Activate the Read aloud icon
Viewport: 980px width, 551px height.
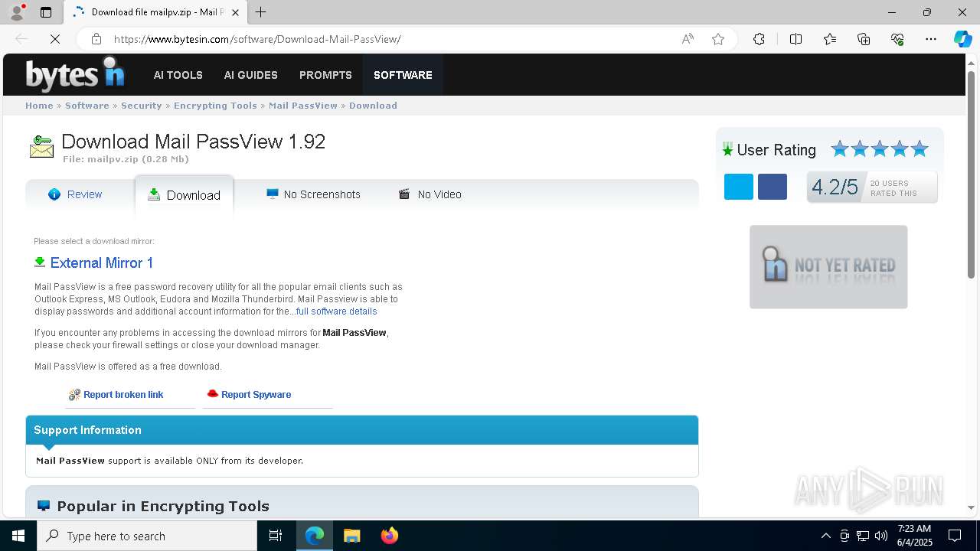688,39
